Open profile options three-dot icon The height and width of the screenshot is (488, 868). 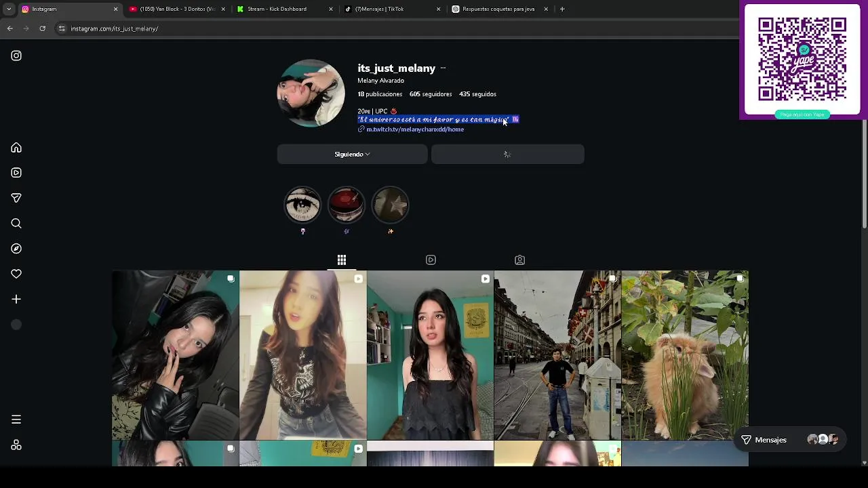[x=443, y=68]
